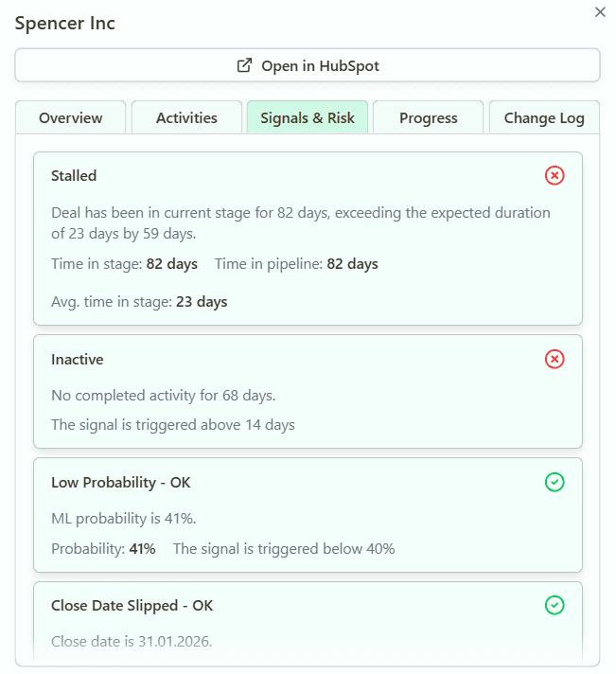616x674 pixels.
Task: Click the Inactive signal card title
Action: [x=78, y=360]
